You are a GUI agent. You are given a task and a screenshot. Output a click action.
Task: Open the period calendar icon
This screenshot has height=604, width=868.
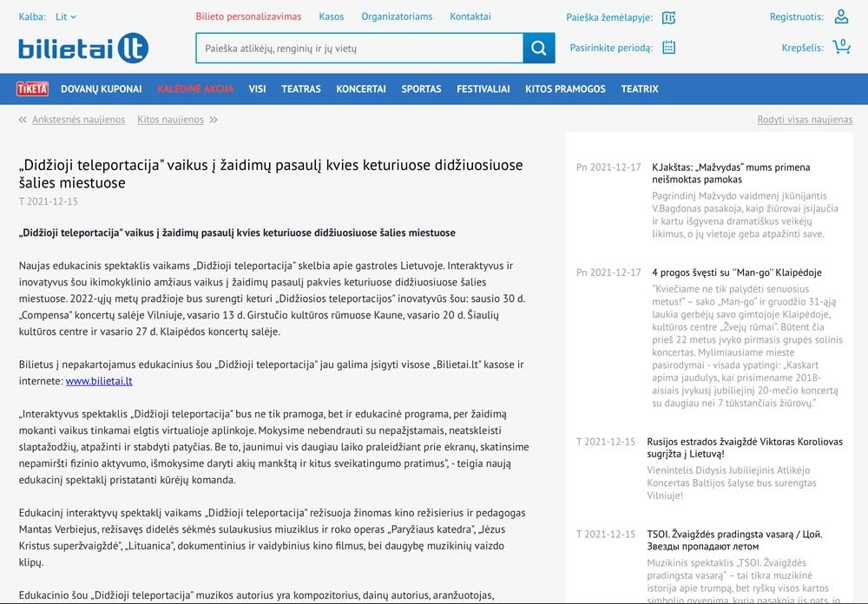click(x=668, y=48)
